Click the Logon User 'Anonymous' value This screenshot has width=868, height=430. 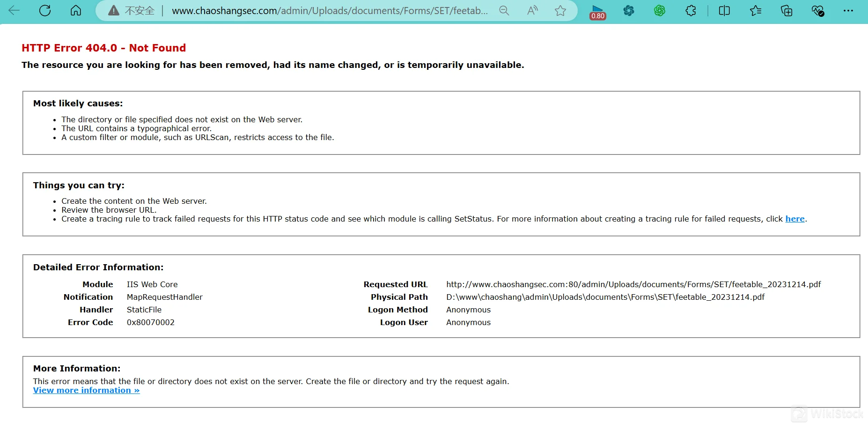point(469,322)
